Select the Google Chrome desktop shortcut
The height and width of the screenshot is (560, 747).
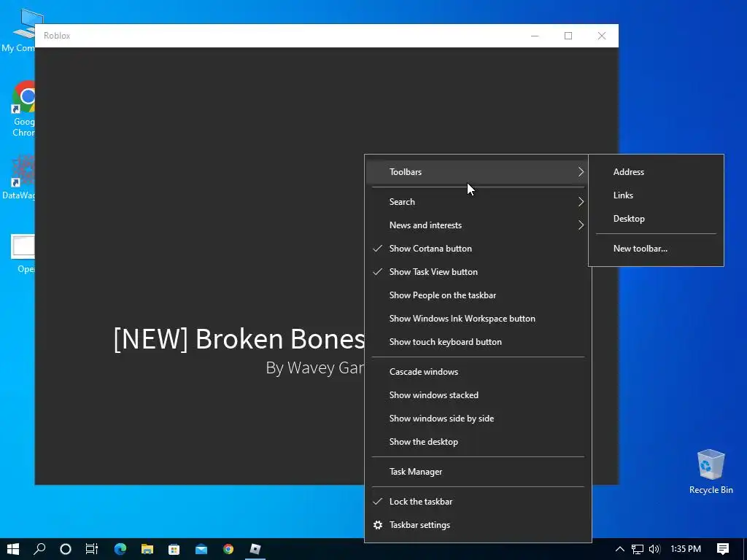pos(23,109)
